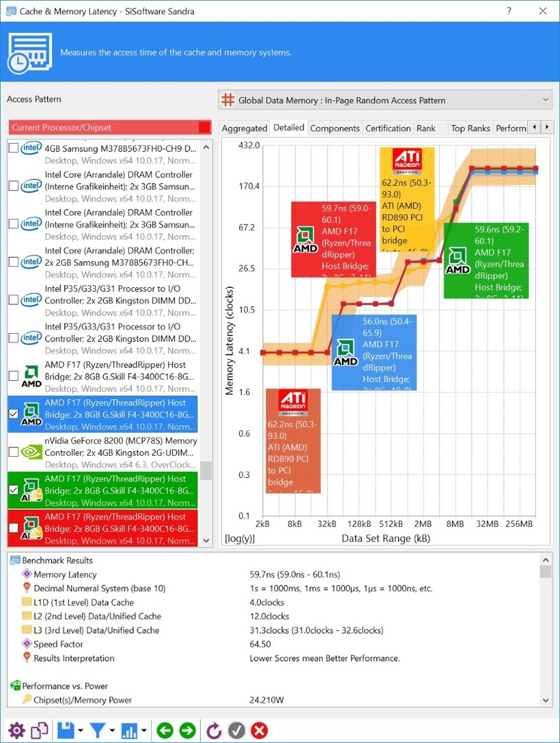Uncheck the blue highlighted AMD F17 row
This screenshot has width=560, height=743.
coord(14,414)
